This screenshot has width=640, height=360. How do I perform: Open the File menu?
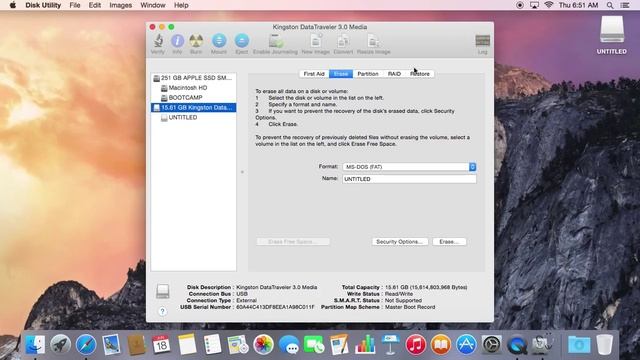(75, 5)
